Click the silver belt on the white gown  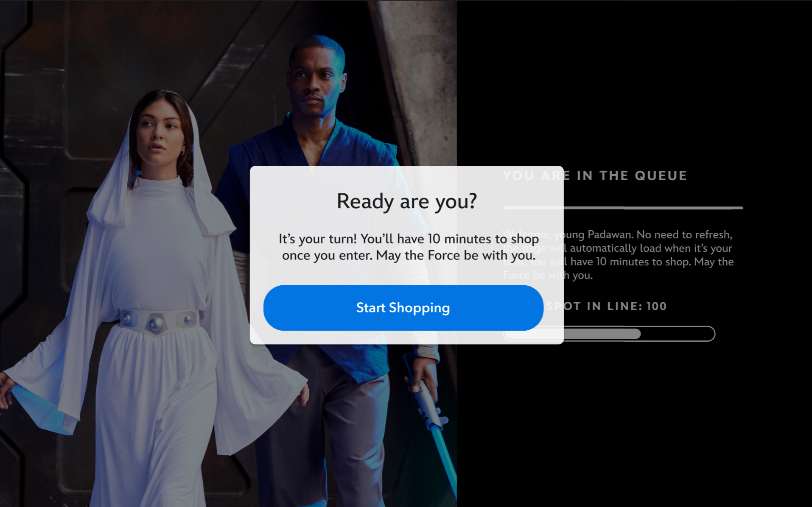(158, 321)
